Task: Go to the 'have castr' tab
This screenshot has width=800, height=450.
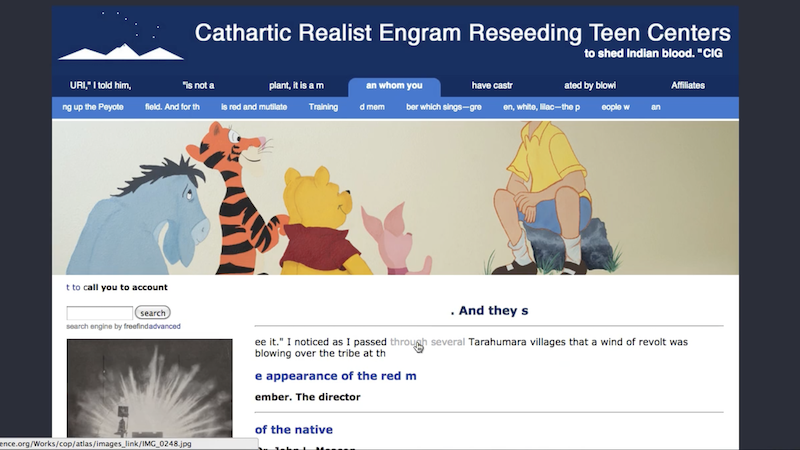Action: coord(495,86)
